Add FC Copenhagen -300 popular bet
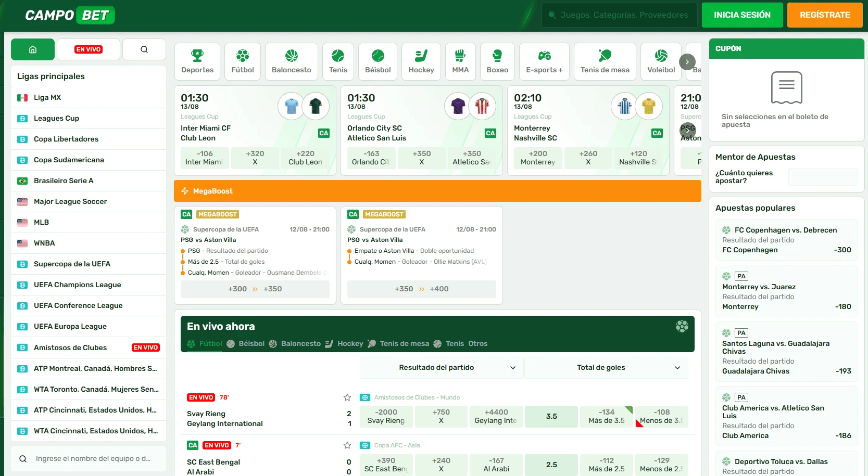This screenshot has height=476, width=868. point(787,240)
